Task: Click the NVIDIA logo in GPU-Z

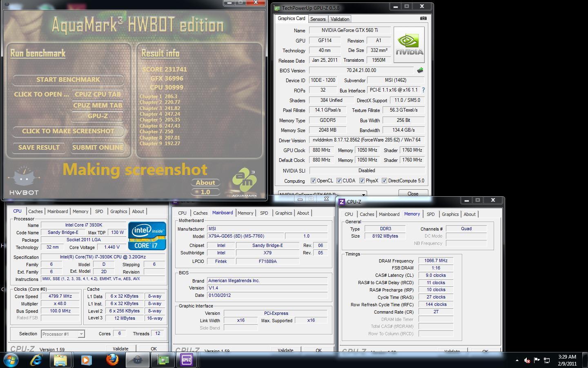Action: [409, 45]
